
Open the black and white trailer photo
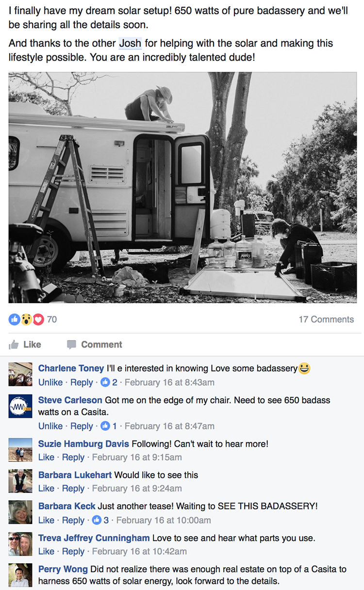click(182, 188)
